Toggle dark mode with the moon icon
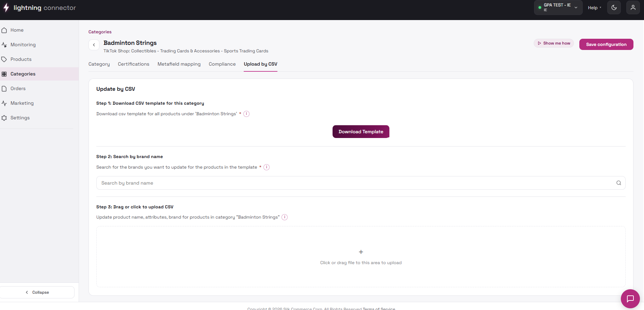The image size is (644, 310). tap(614, 7)
